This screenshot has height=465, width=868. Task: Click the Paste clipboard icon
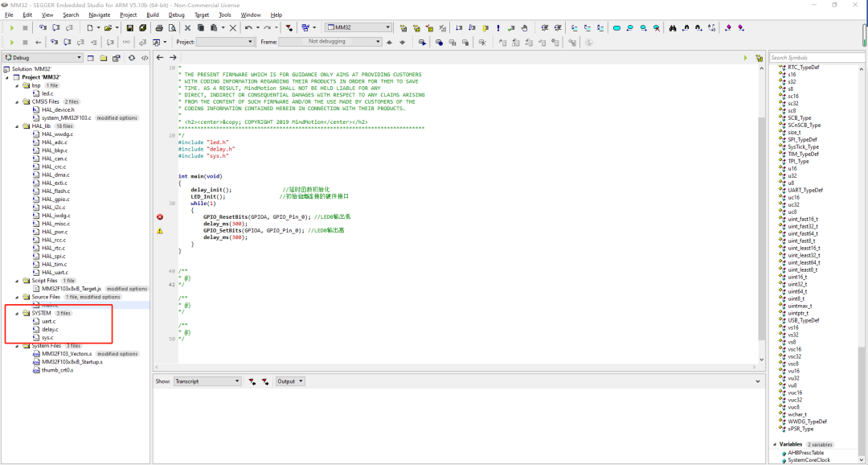(x=215, y=27)
